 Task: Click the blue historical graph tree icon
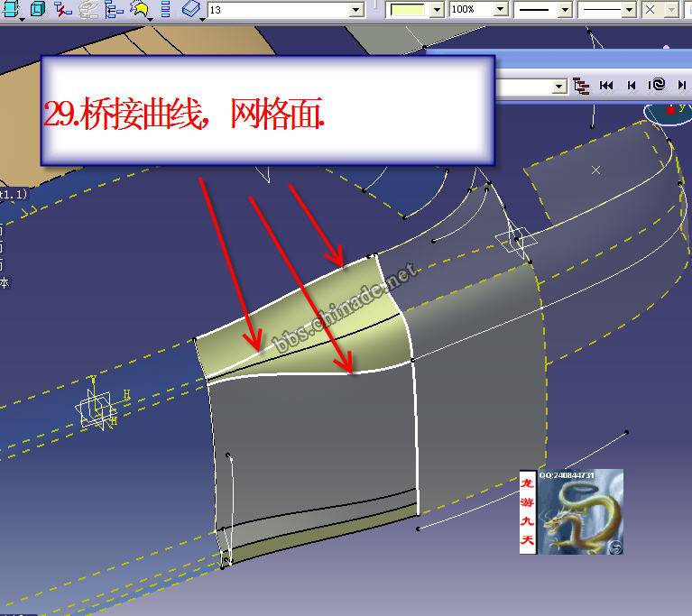(114, 8)
